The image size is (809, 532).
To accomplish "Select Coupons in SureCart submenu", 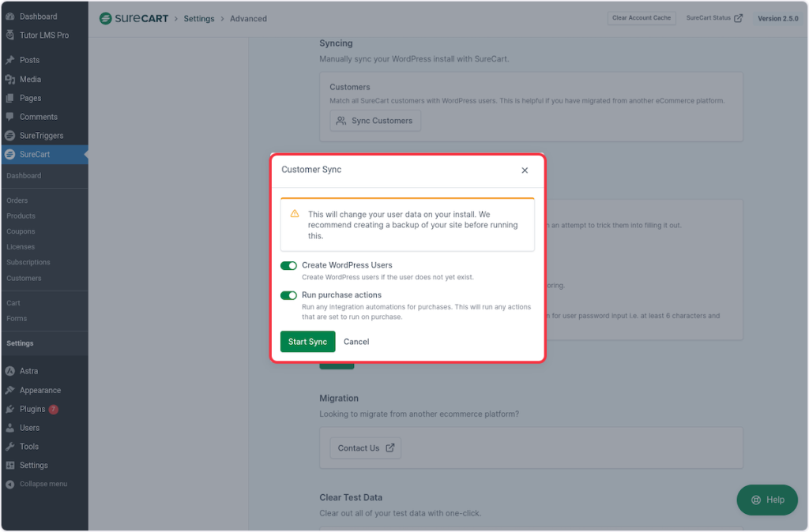I will pyautogui.click(x=21, y=231).
